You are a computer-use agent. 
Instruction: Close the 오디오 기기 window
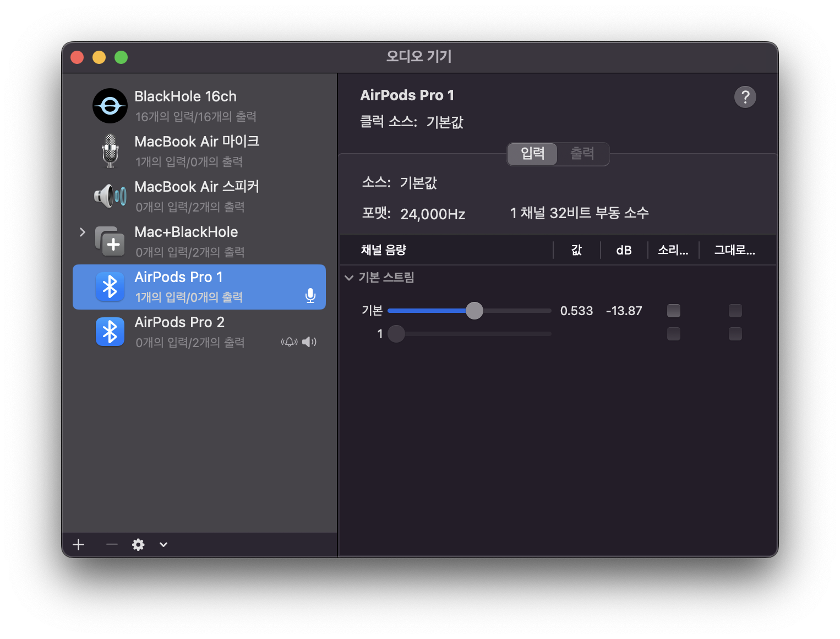tap(77, 57)
